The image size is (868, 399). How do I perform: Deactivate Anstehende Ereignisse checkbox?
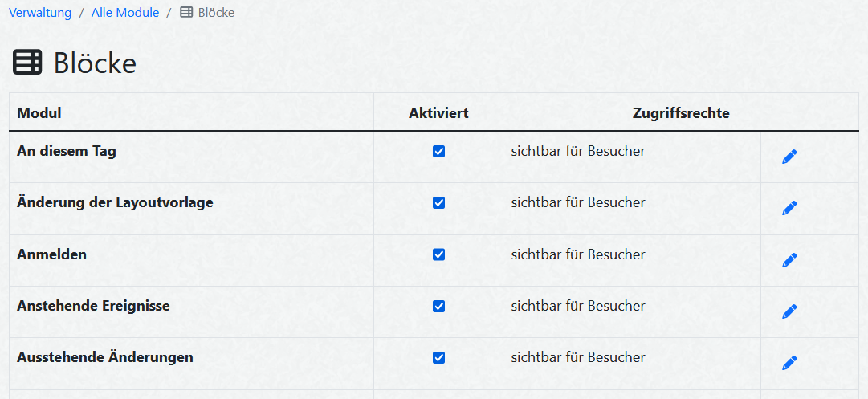pyautogui.click(x=438, y=306)
